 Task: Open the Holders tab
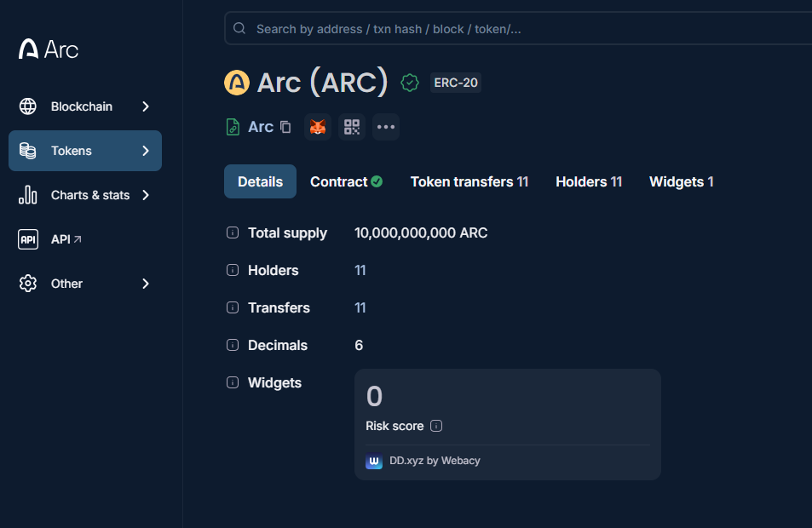click(588, 181)
